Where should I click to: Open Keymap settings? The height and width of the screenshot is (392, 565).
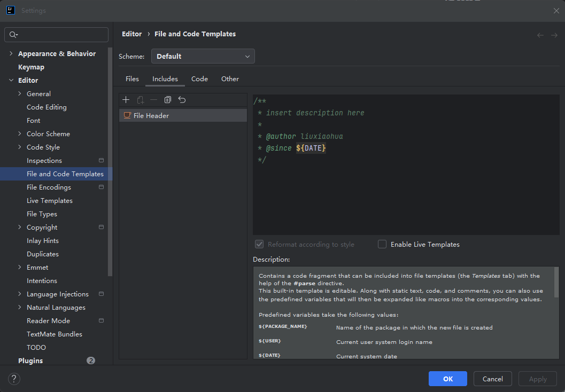pyautogui.click(x=32, y=67)
